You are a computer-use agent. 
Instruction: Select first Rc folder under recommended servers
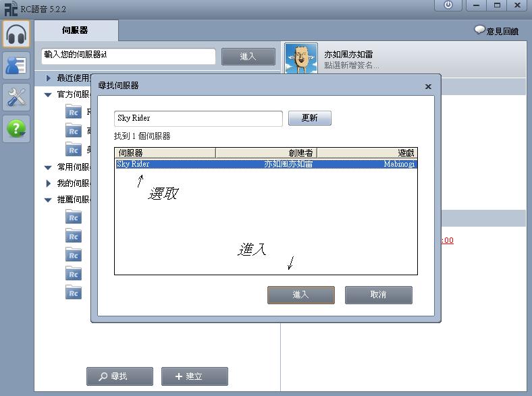(x=74, y=217)
